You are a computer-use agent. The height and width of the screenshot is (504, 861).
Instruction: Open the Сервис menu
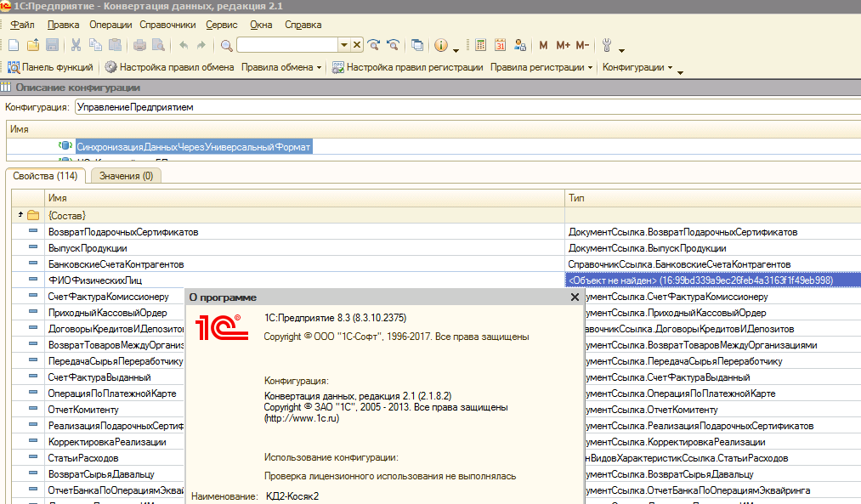pos(222,25)
